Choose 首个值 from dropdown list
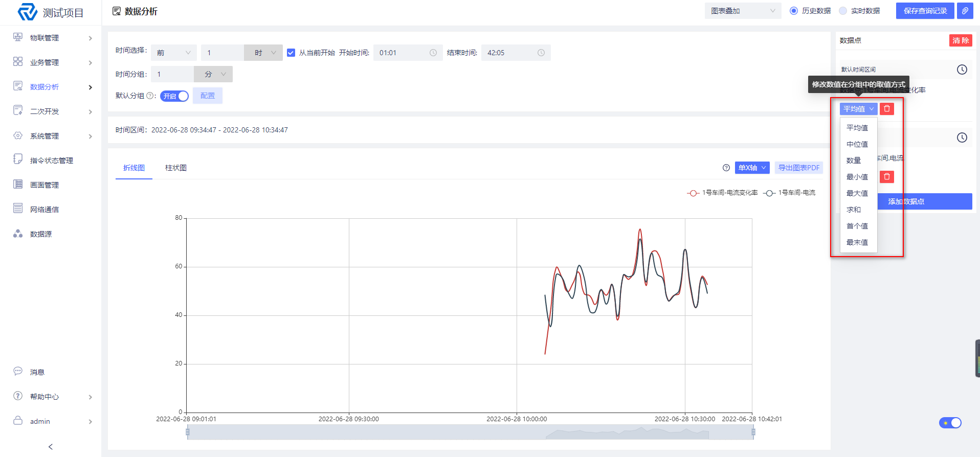The height and width of the screenshot is (457, 980). click(x=859, y=226)
